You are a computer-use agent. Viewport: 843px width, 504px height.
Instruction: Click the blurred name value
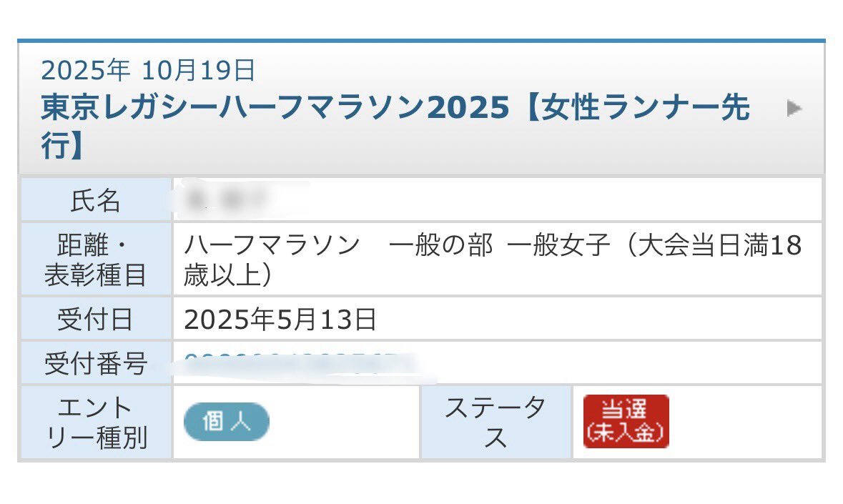231,200
